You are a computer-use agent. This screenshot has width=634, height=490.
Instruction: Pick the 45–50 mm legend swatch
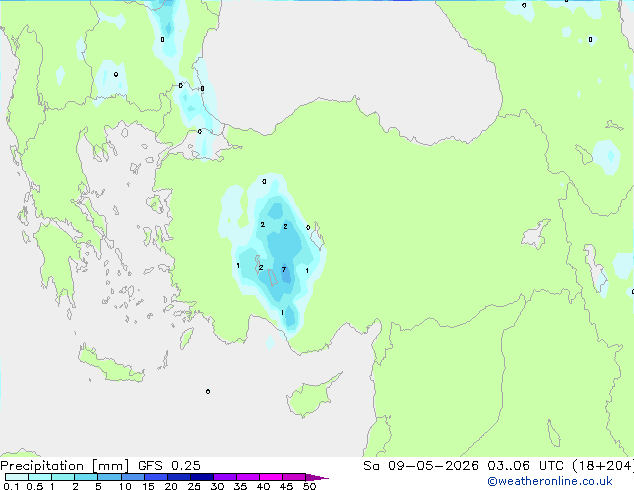294,477
